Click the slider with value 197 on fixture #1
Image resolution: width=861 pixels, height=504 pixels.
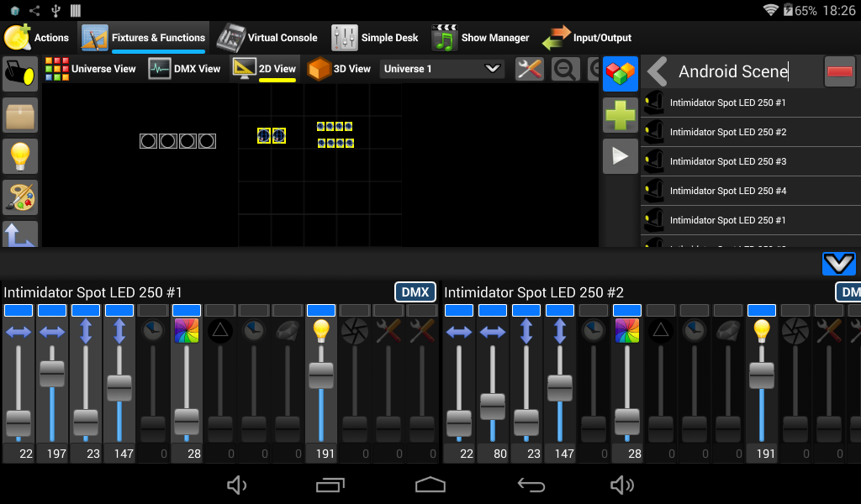coord(52,394)
